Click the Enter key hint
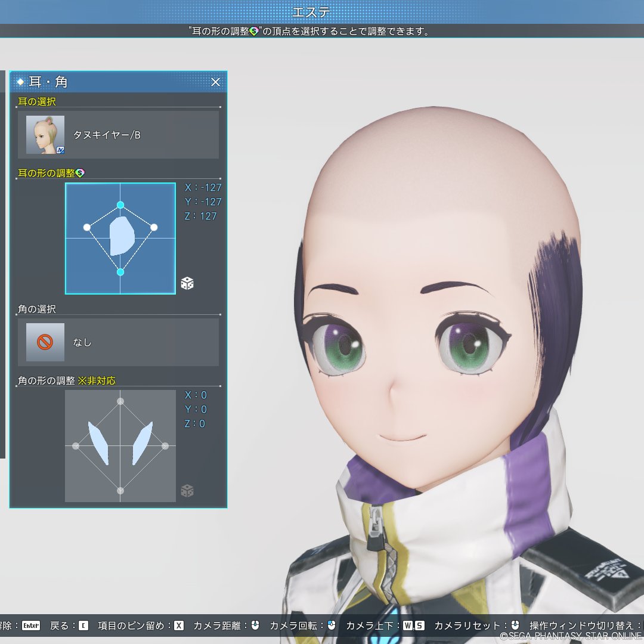 [x=31, y=626]
